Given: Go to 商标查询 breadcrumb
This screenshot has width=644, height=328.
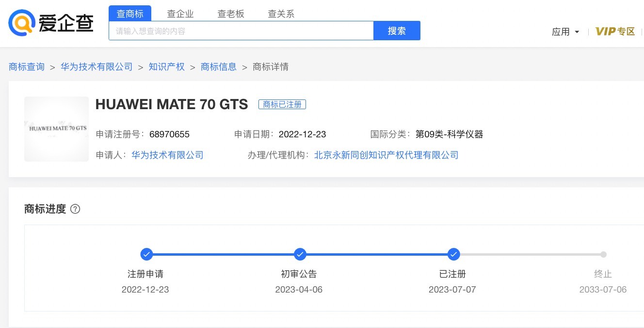Looking at the screenshot, I should coord(27,67).
